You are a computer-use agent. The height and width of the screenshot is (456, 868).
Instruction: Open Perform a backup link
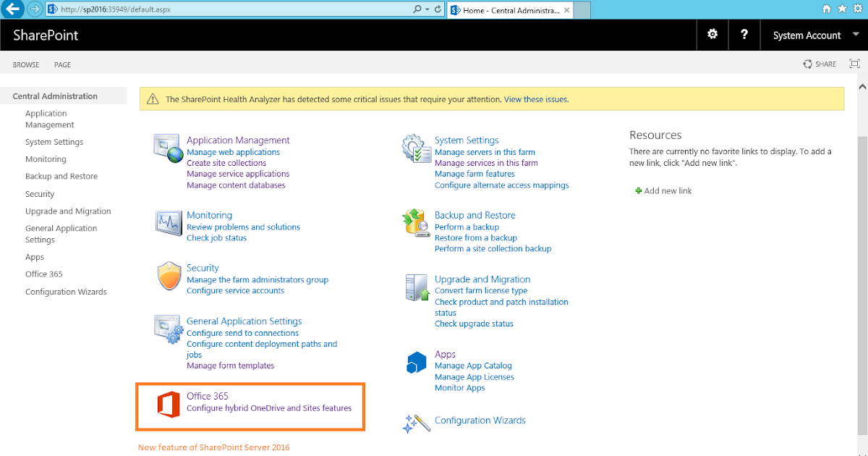click(x=467, y=227)
